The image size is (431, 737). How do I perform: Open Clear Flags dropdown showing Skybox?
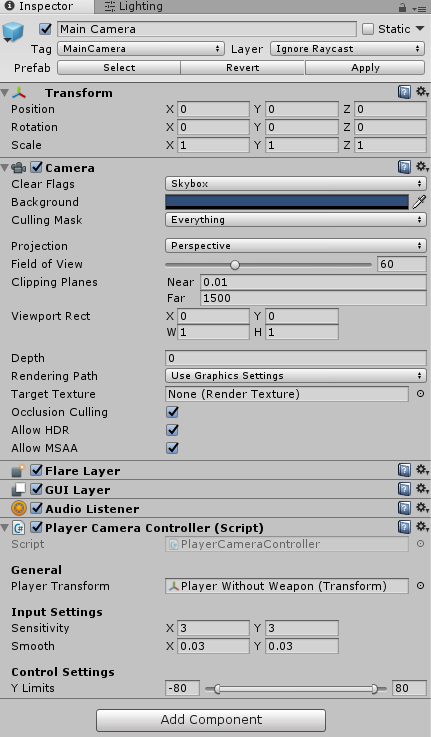point(296,183)
